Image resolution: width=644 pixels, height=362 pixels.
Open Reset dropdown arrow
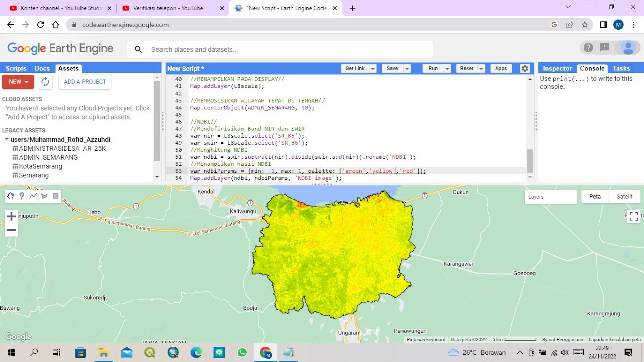click(x=481, y=69)
